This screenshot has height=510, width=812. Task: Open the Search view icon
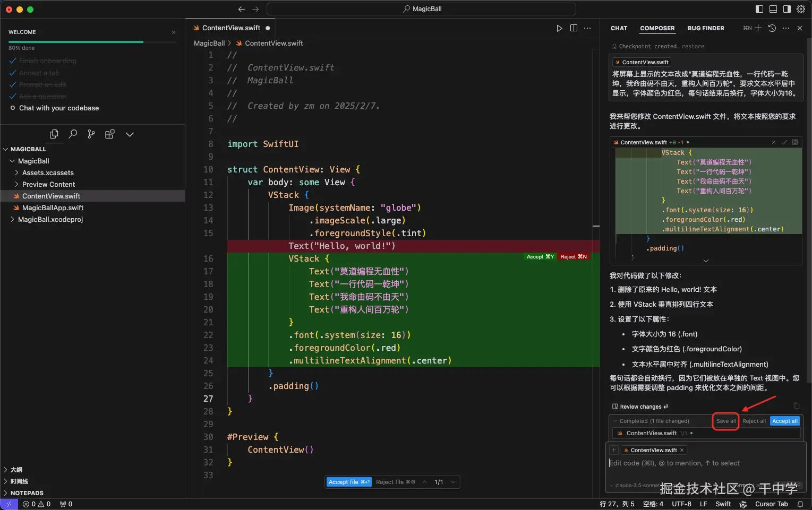coord(73,134)
